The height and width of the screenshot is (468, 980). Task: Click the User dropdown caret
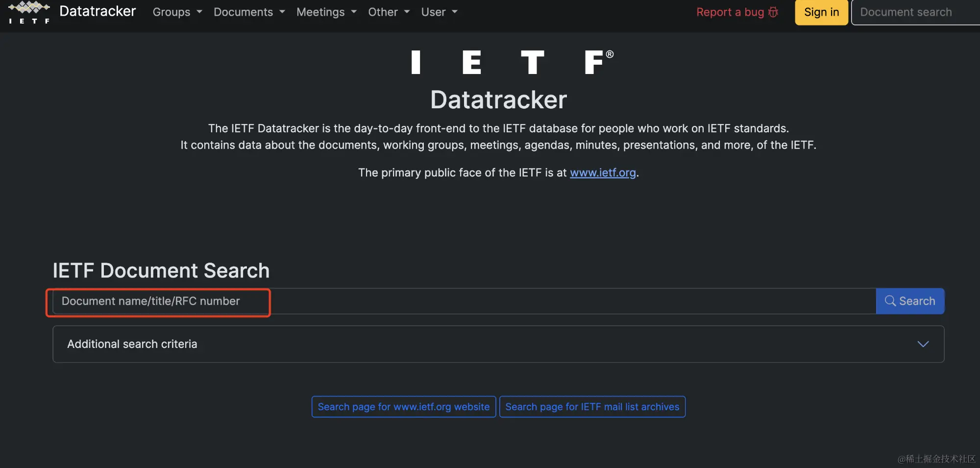pyautogui.click(x=455, y=12)
